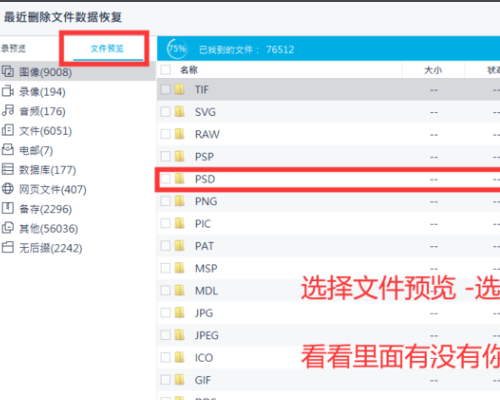
Task: Check the TIF folder checkbox
Action: tap(166, 89)
